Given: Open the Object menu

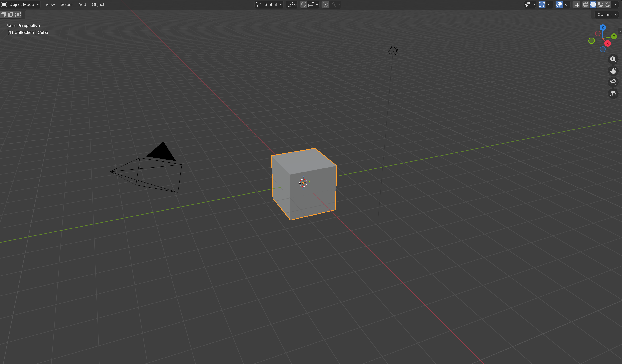Looking at the screenshot, I should (x=98, y=4).
